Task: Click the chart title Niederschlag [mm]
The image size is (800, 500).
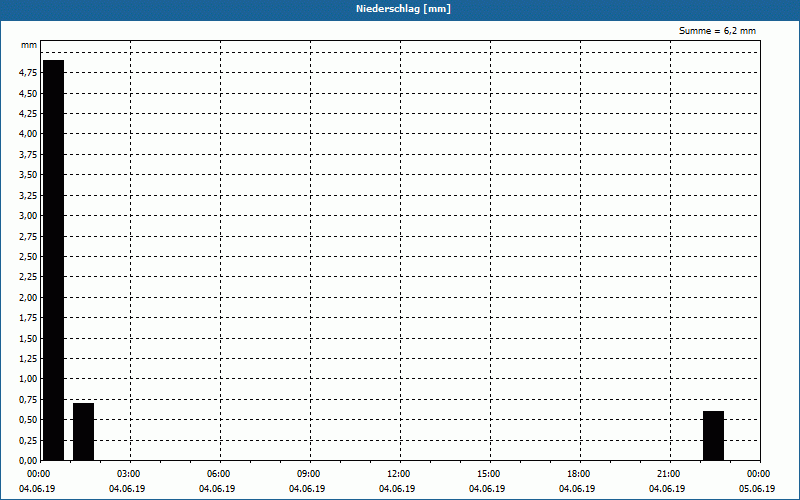Action: coord(400,9)
